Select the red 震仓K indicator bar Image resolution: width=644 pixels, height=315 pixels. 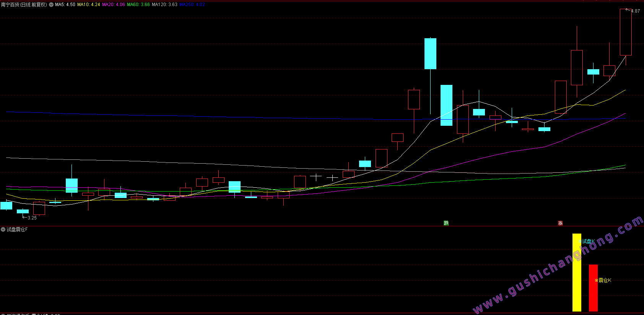[593, 288]
